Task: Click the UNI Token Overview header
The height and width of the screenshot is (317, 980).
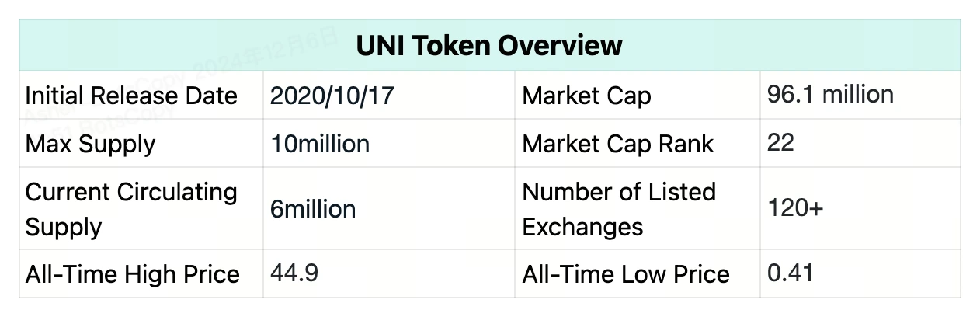Action: point(489,46)
